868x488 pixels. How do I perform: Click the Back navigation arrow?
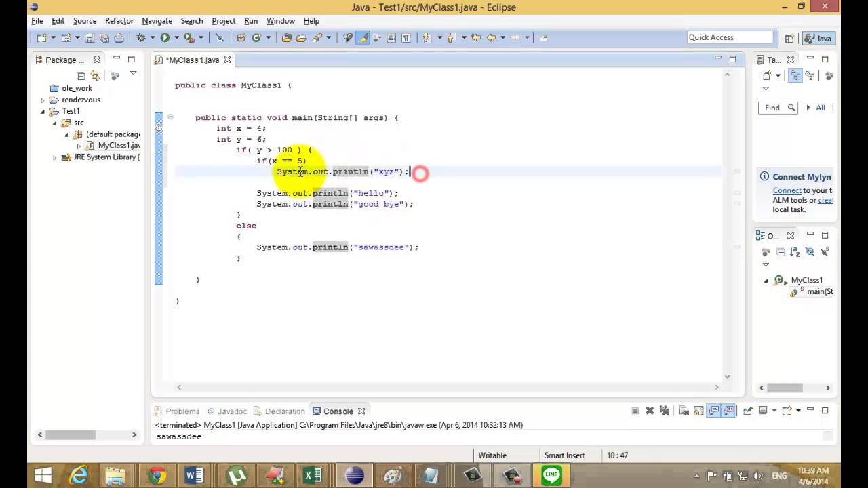(491, 38)
